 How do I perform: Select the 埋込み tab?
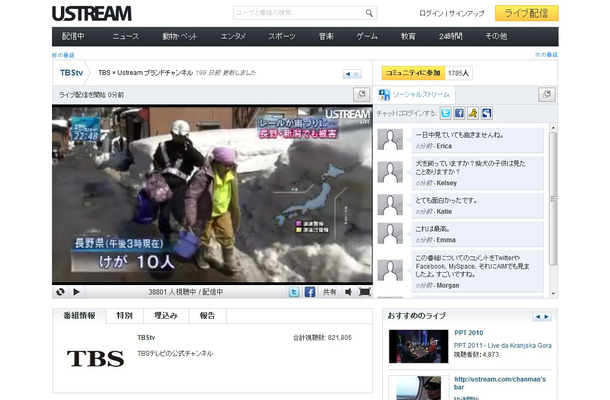tap(166, 316)
